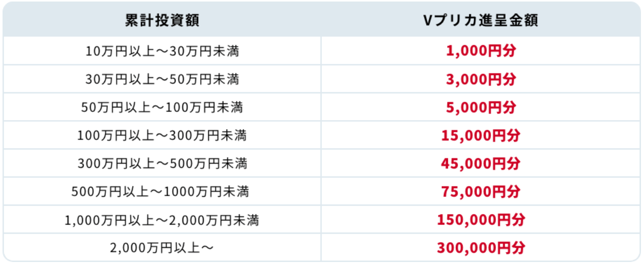Click the 円分 text after 300,000
This screenshot has width=644, height=263.
pyautogui.click(x=512, y=248)
